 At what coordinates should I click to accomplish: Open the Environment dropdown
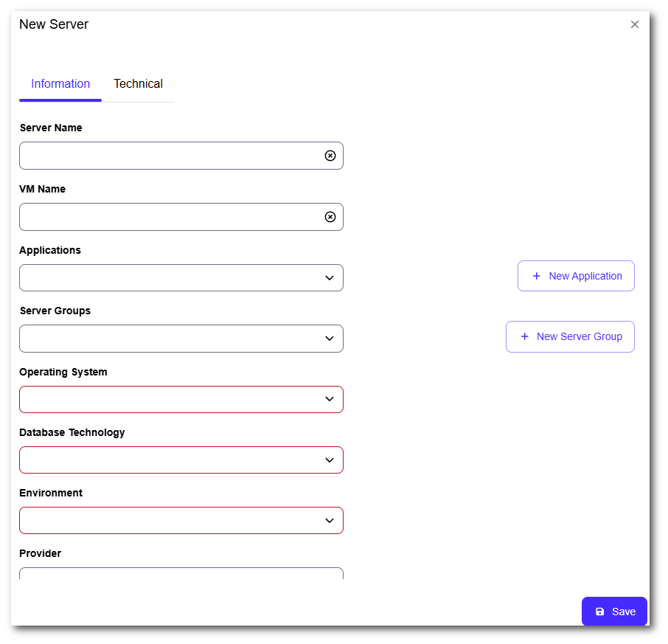(181, 520)
